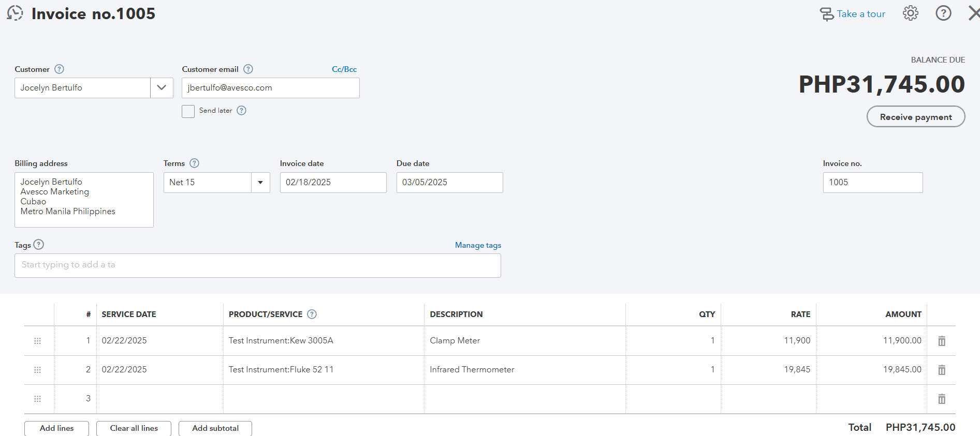Click the trash icon on empty line 3
Viewport: 980px width, 436px height.
942,399
